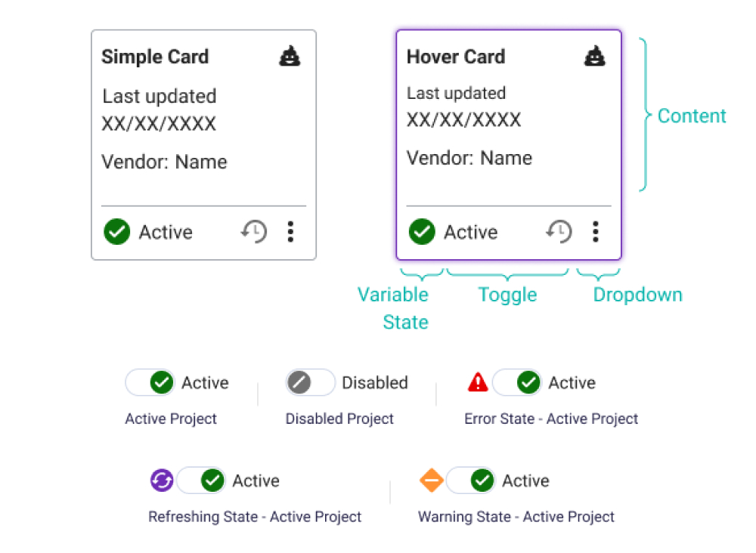
Task: Click the Hover Card title
Action: pos(456,57)
